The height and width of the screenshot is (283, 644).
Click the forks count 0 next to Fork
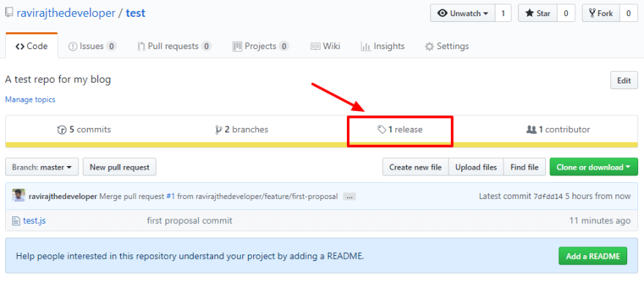629,13
